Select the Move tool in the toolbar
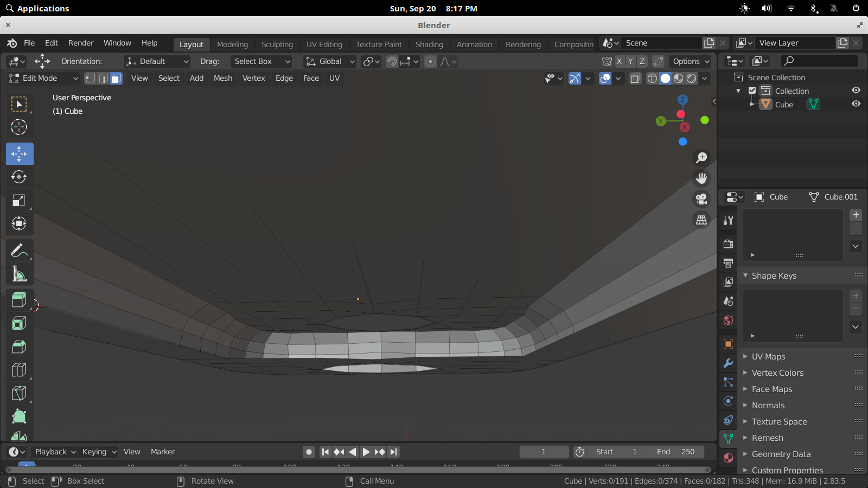Viewport: 868px width, 488px height. tap(20, 153)
